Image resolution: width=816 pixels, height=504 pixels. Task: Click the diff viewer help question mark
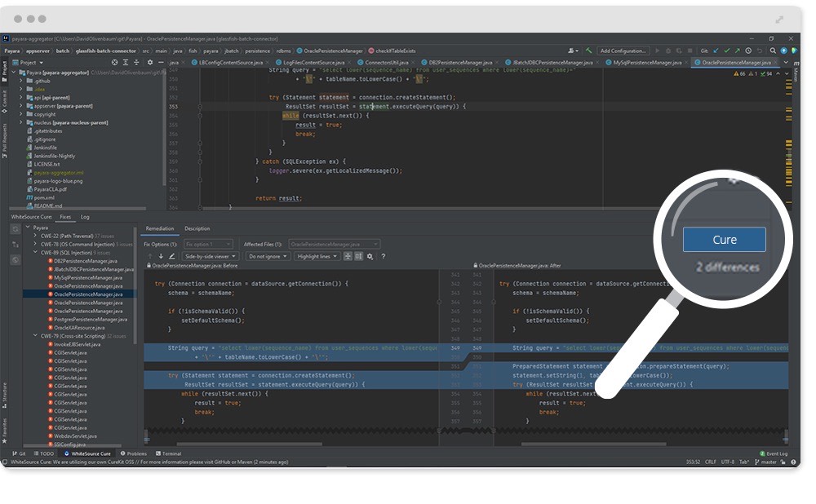pos(383,256)
